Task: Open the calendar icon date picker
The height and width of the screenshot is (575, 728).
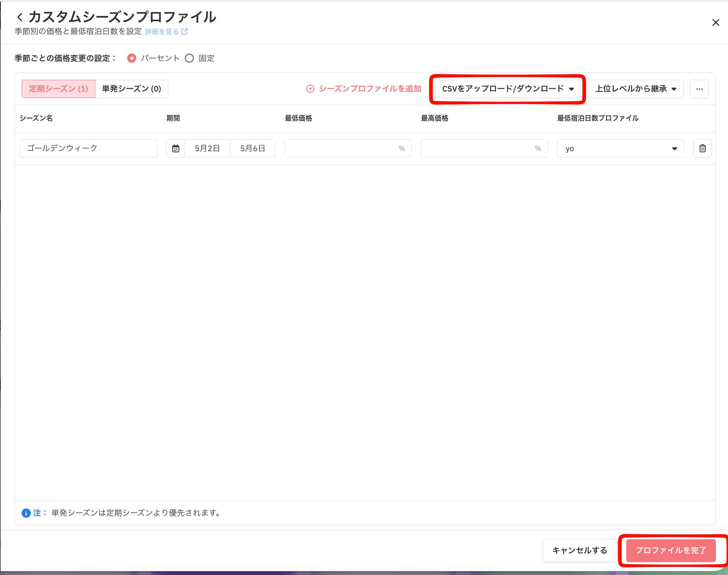Action: (176, 148)
